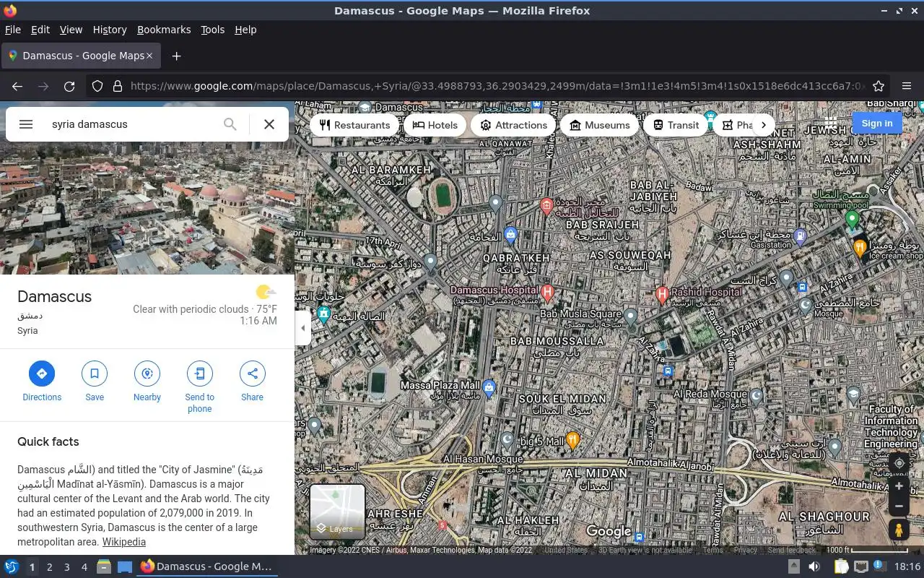This screenshot has height=578, width=924.
Task: Click the Sign in button
Action: (x=877, y=124)
